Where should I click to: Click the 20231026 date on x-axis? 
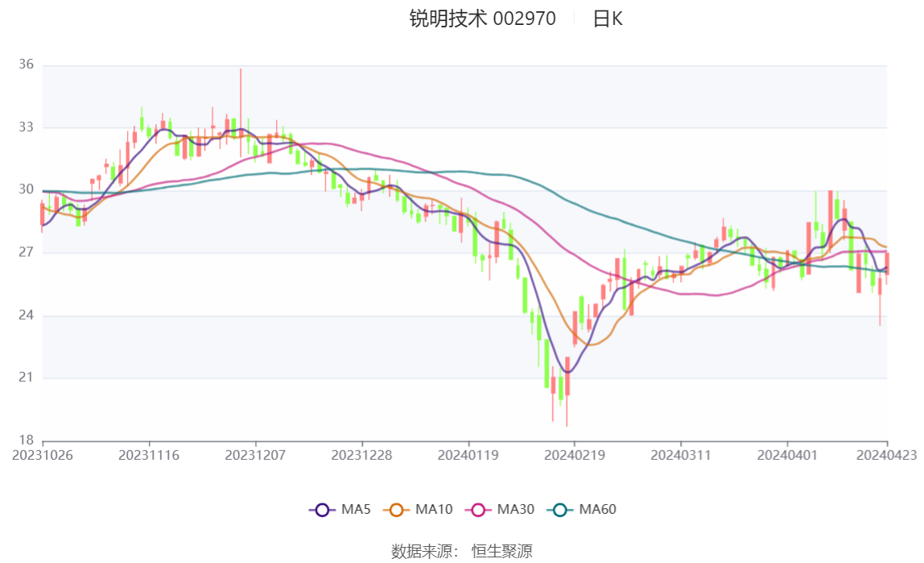point(43,455)
